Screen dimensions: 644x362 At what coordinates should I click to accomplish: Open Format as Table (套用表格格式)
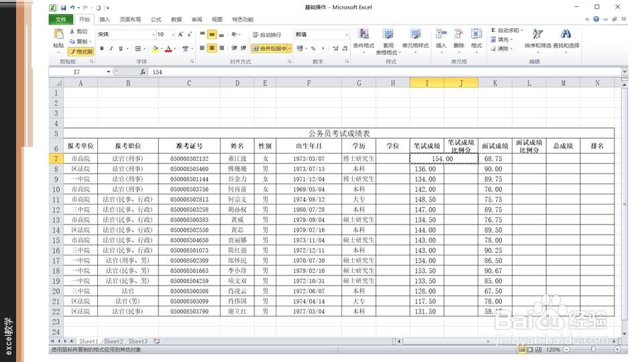(x=388, y=41)
